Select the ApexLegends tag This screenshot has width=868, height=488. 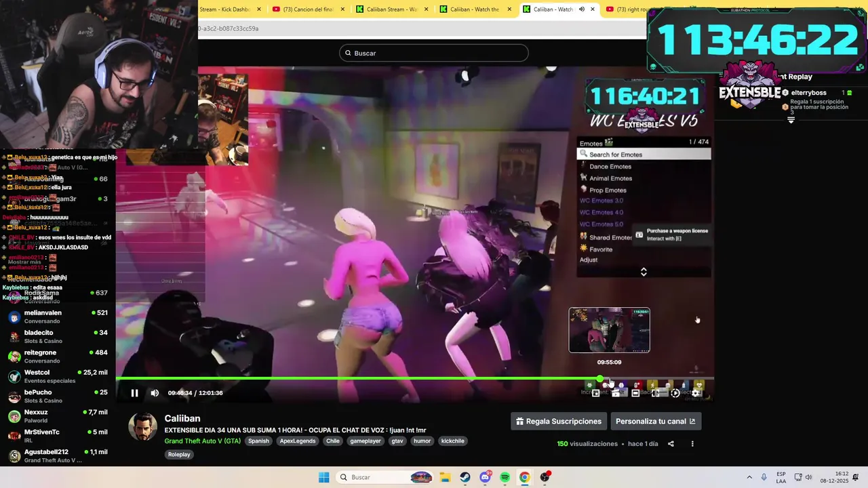(x=298, y=441)
